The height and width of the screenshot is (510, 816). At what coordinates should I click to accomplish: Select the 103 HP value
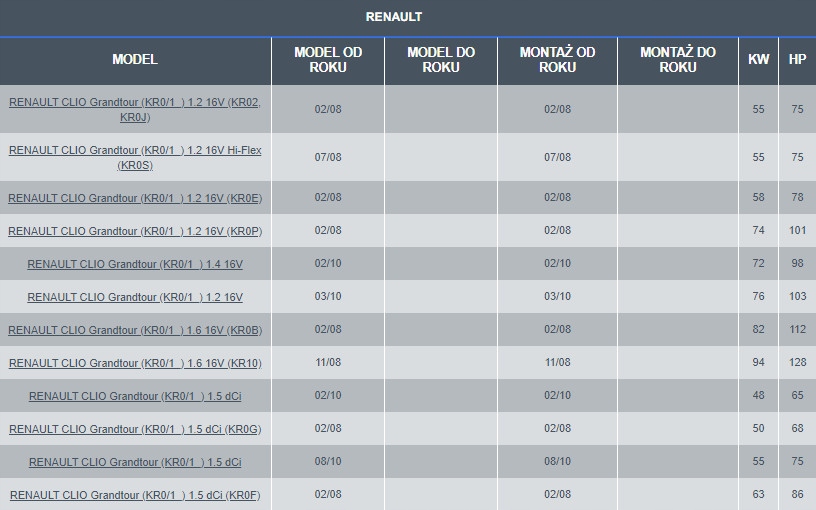tap(797, 296)
